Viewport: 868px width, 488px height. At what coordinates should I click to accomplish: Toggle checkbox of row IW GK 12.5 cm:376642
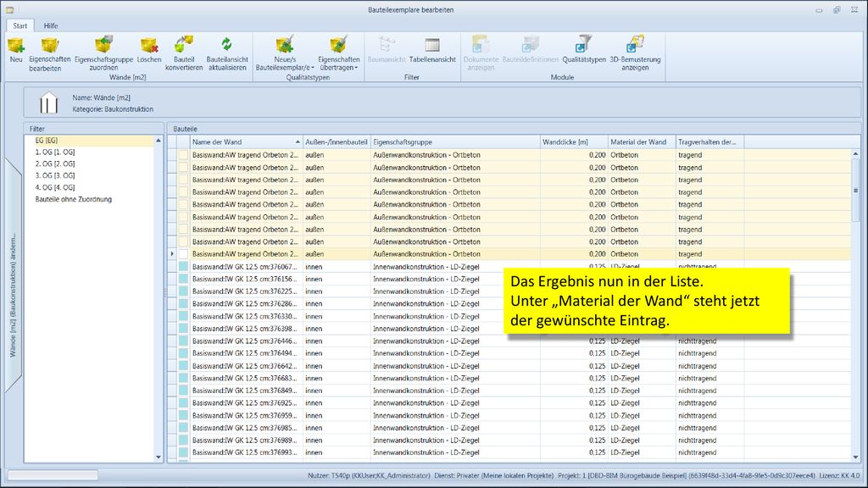tap(184, 366)
